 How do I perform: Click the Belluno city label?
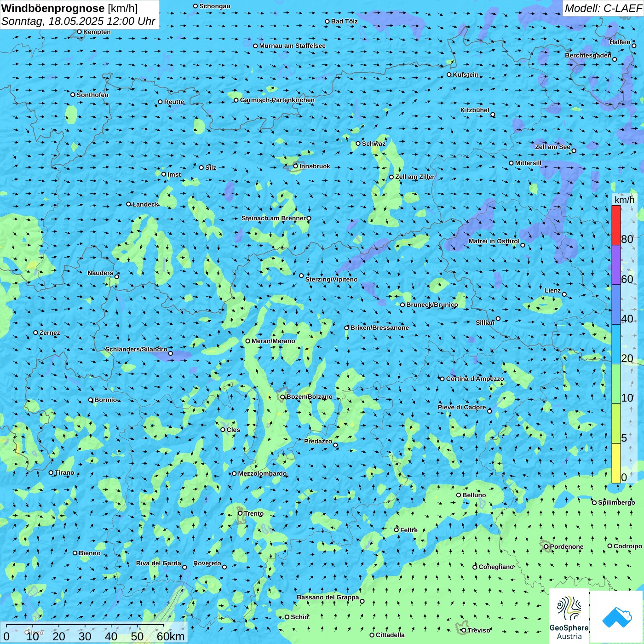pos(474,495)
